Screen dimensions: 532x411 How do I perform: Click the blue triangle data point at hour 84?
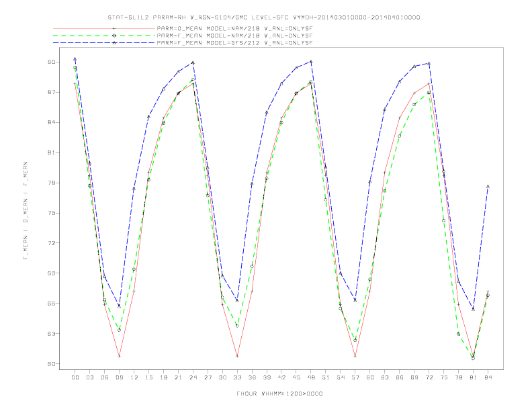[488, 187]
